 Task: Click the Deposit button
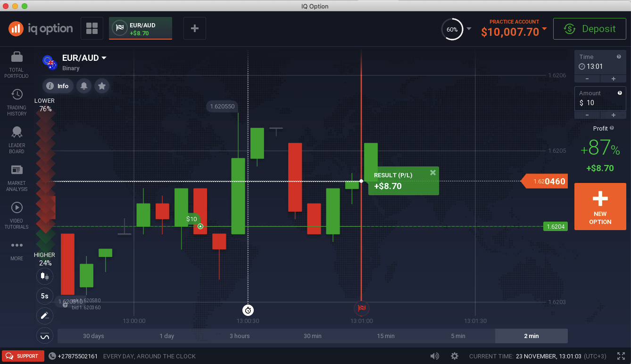tap(589, 29)
